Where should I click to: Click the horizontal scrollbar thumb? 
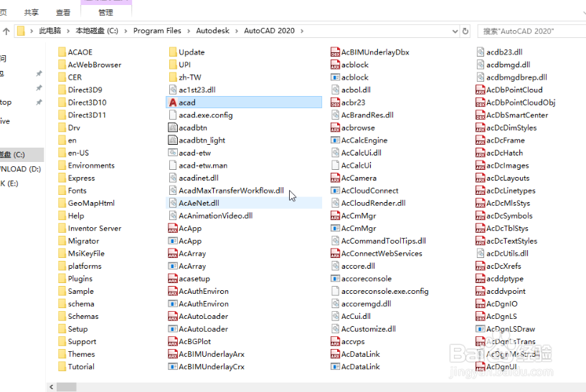(67, 387)
